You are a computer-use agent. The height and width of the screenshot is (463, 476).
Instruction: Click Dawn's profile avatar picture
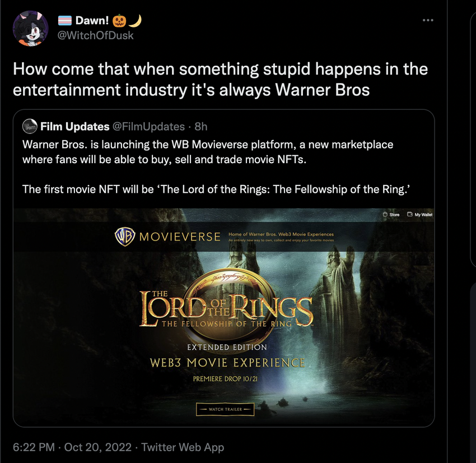tap(30, 28)
